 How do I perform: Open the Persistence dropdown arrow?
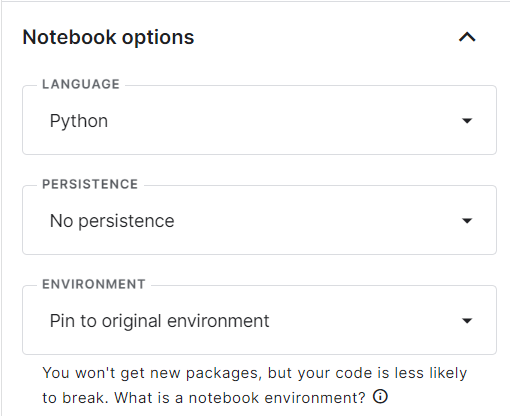(467, 220)
